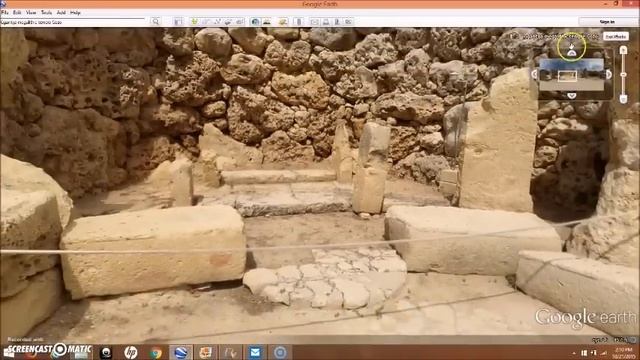
Task: Click the taskbar clock
Action: click(624, 353)
